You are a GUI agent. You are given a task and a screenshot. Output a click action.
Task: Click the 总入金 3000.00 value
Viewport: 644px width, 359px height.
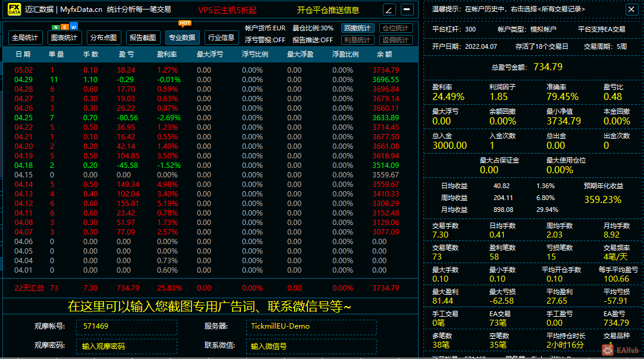pos(450,146)
